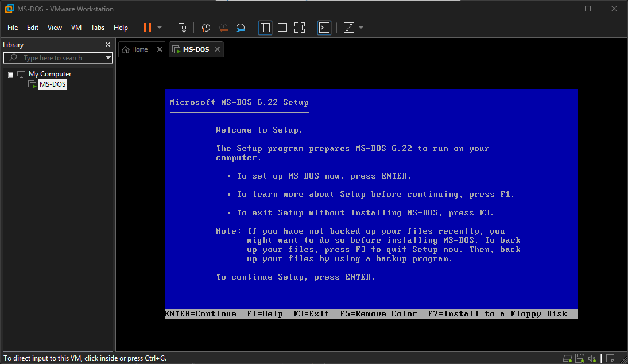628x364 pixels.
Task: Toggle the thumbnail bar view button
Action: pos(282,28)
